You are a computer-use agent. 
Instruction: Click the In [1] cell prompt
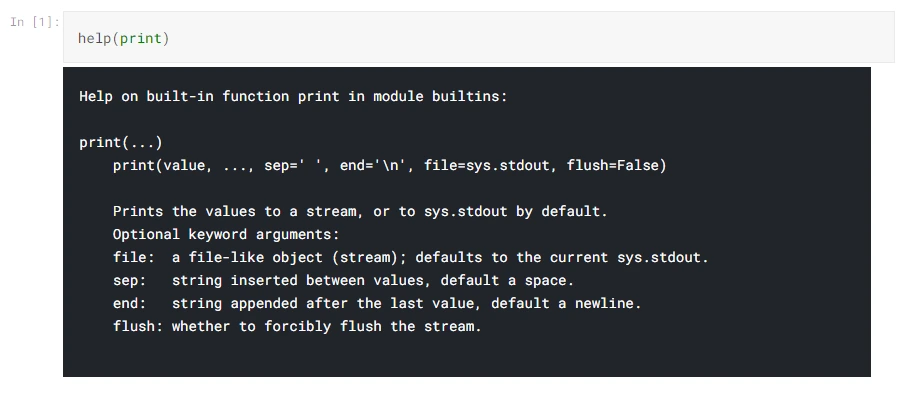[x=35, y=23]
